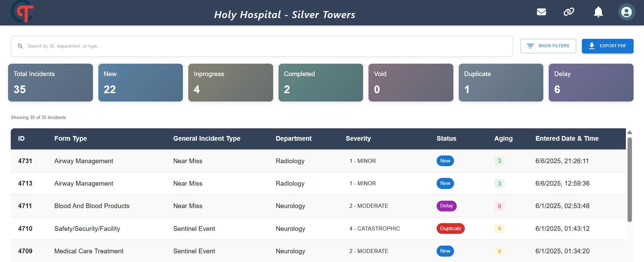Click the download icon on Export PDF
Viewport: 644px width, 262px height.
click(x=592, y=46)
